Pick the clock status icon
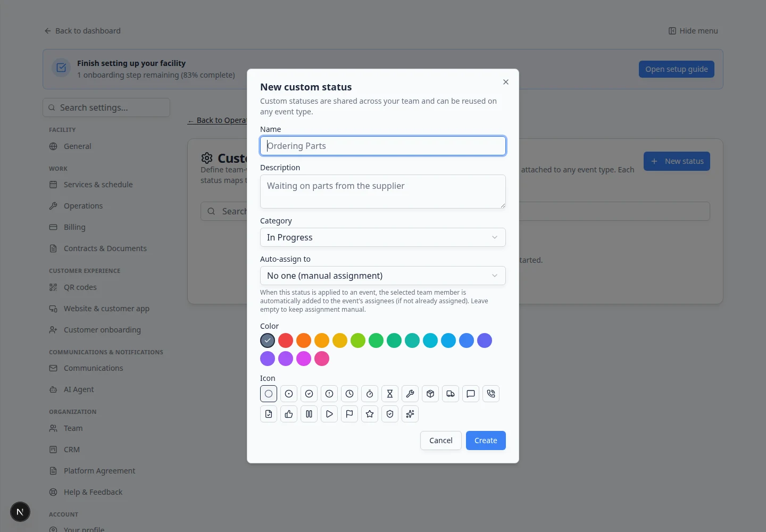 click(349, 394)
